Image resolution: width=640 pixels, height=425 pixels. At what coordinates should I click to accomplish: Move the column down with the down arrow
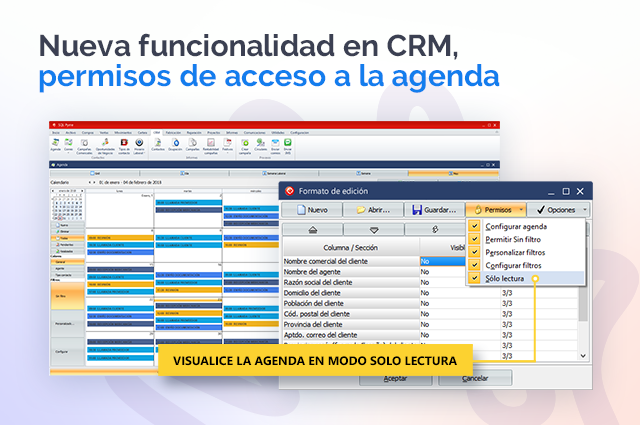(x=375, y=229)
